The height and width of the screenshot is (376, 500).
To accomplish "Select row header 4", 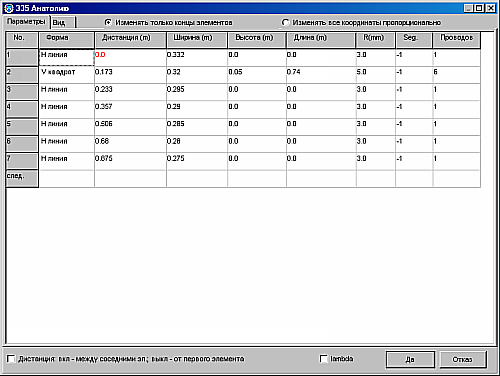I will pos(22,109).
